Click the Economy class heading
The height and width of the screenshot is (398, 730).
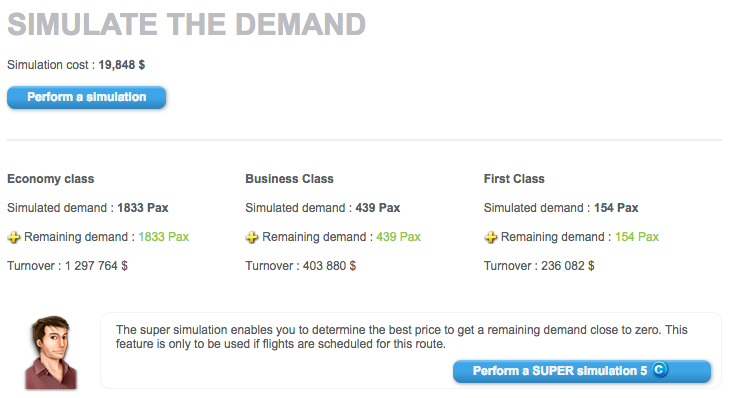51,179
